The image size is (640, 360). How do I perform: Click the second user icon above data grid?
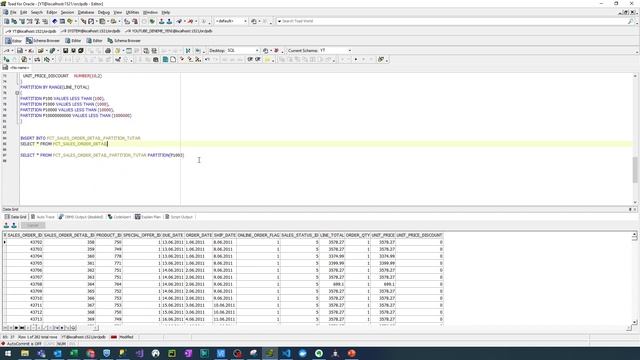[14, 225]
